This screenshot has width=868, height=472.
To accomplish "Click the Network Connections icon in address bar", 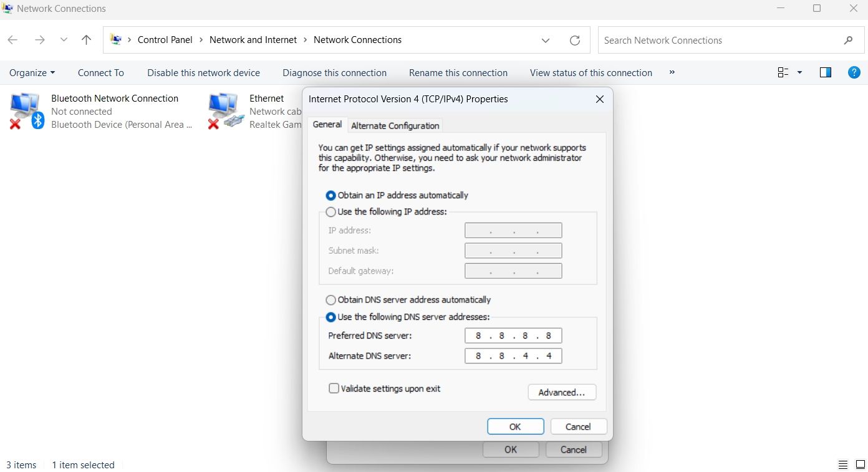I will click(x=115, y=39).
